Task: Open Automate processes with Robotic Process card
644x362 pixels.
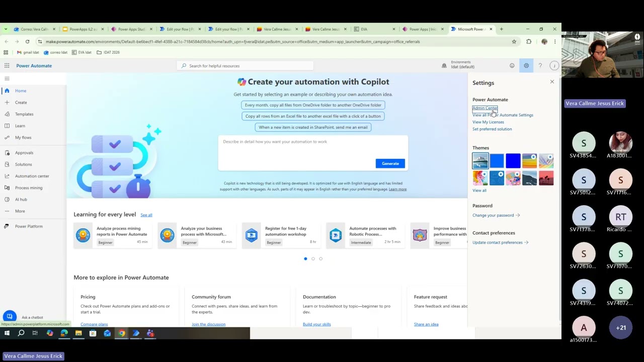Action: [x=365, y=235]
